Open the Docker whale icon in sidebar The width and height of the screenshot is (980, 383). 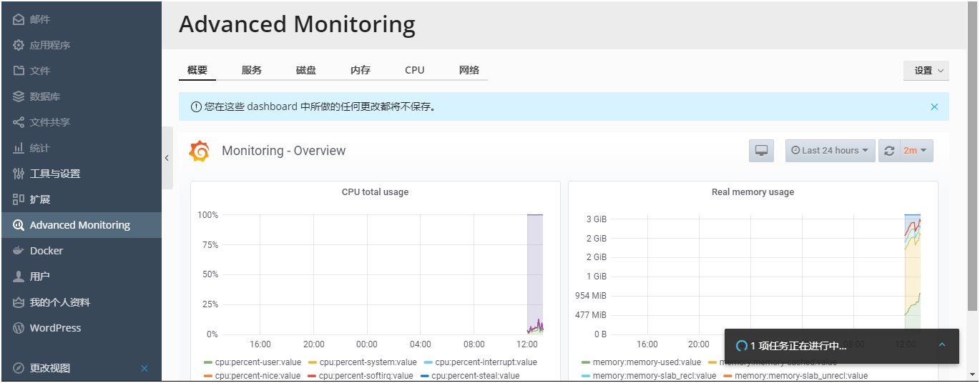[19, 251]
